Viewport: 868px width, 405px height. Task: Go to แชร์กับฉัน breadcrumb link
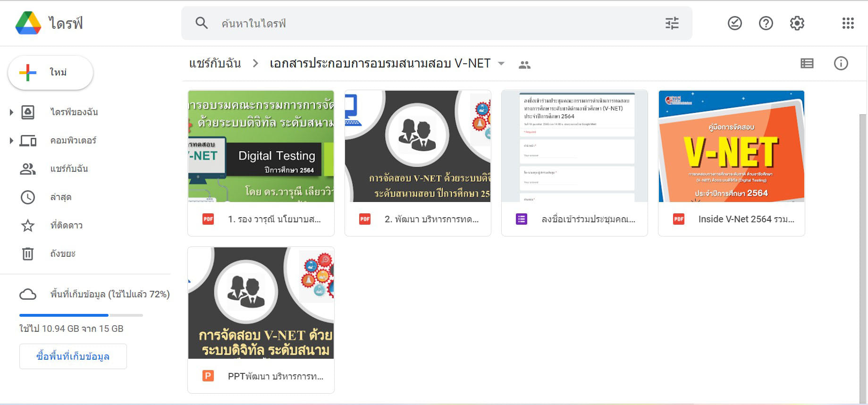[x=215, y=63]
